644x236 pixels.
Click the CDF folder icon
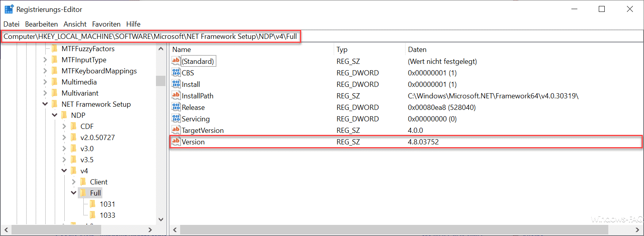coord(74,127)
